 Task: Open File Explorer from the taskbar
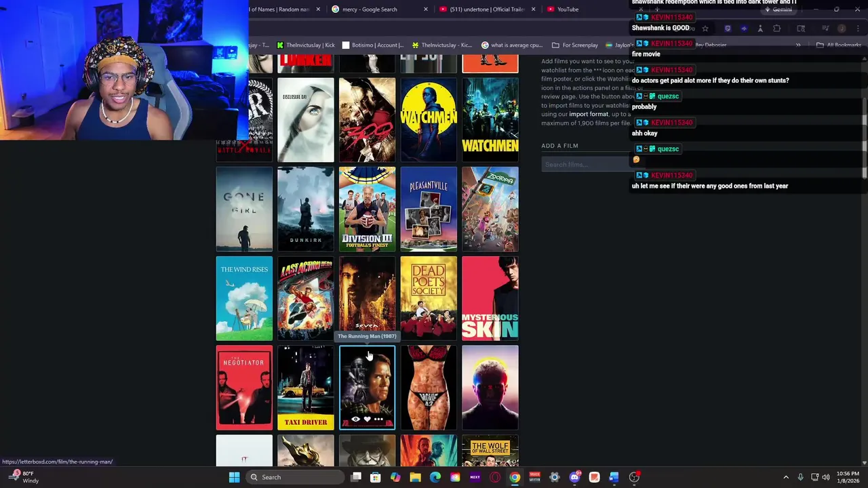(415, 477)
